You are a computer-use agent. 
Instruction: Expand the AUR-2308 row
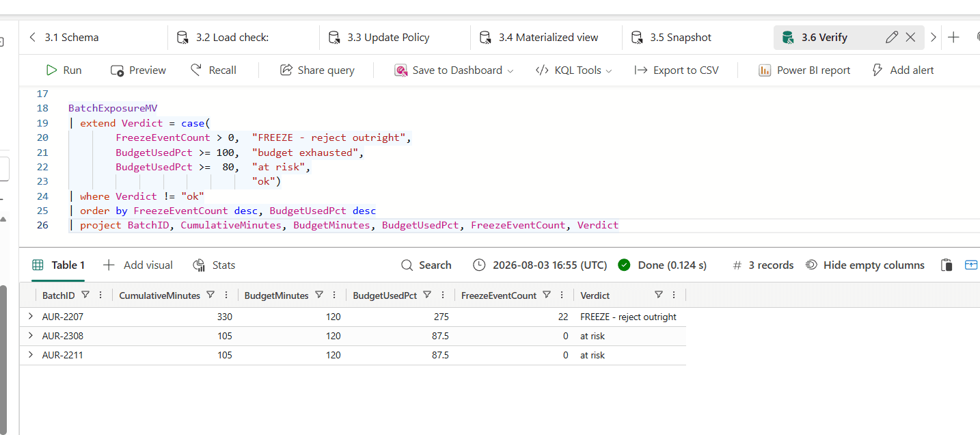(x=30, y=336)
